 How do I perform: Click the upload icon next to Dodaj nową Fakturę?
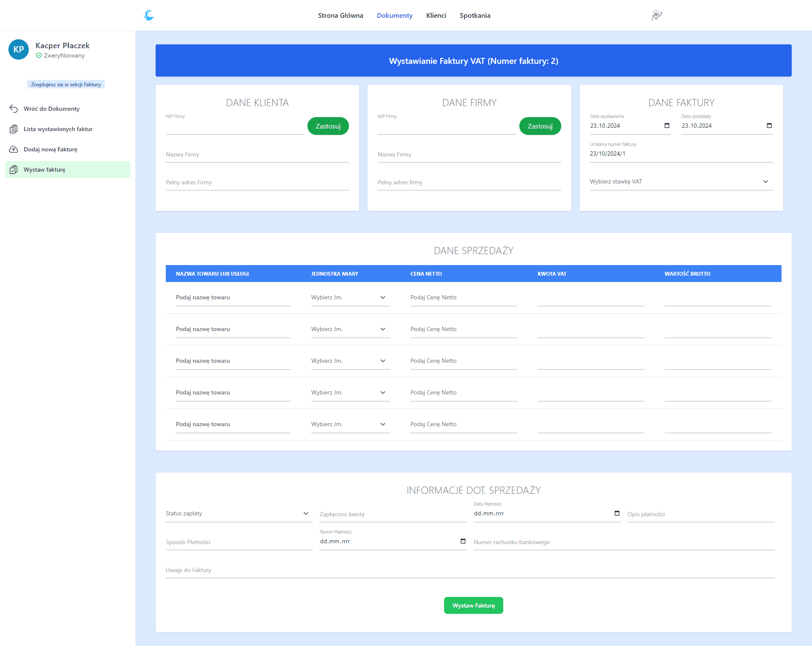(14, 149)
